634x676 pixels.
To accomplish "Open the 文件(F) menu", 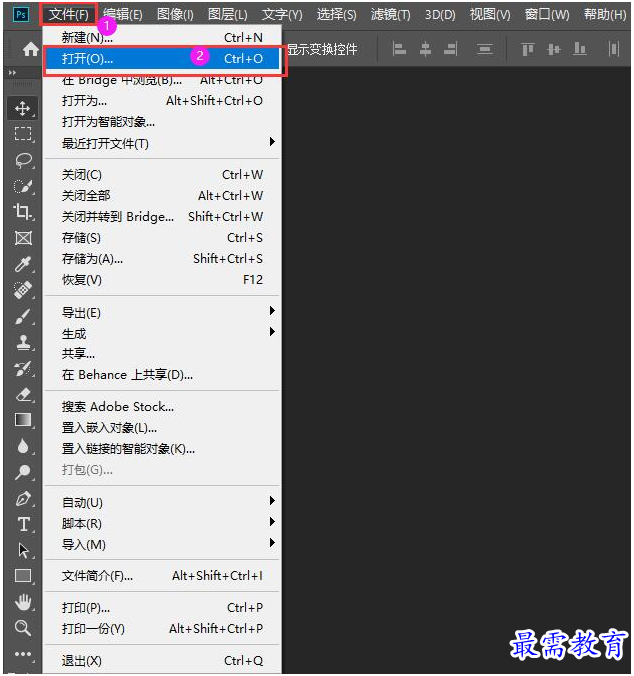I will tap(69, 15).
